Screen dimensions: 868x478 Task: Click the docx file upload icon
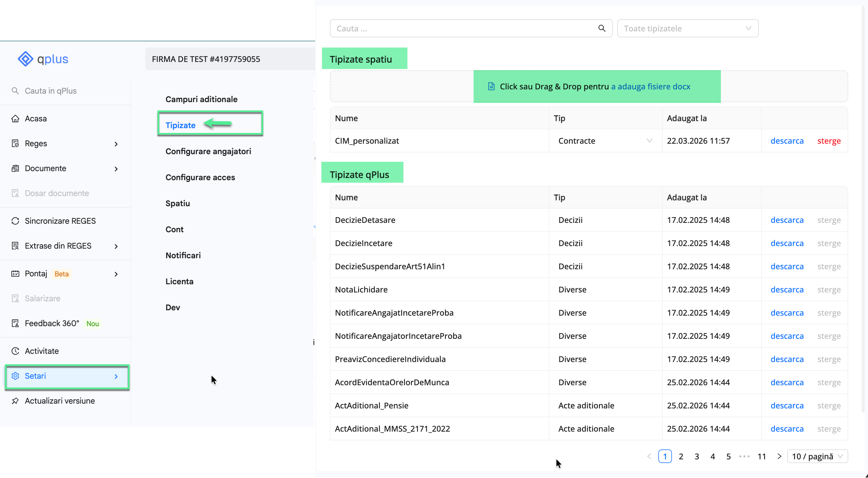[x=491, y=87]
